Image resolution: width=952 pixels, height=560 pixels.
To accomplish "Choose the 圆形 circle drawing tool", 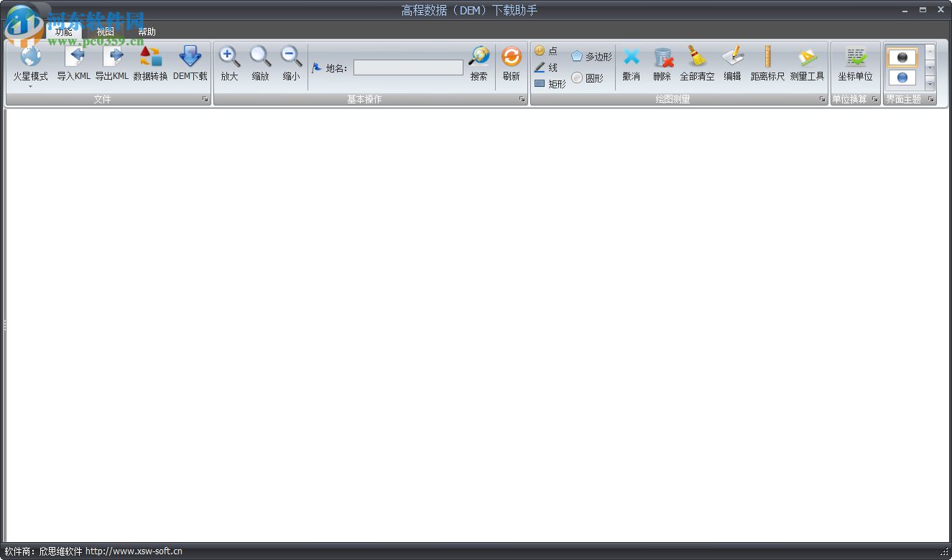I will [588, 78].
